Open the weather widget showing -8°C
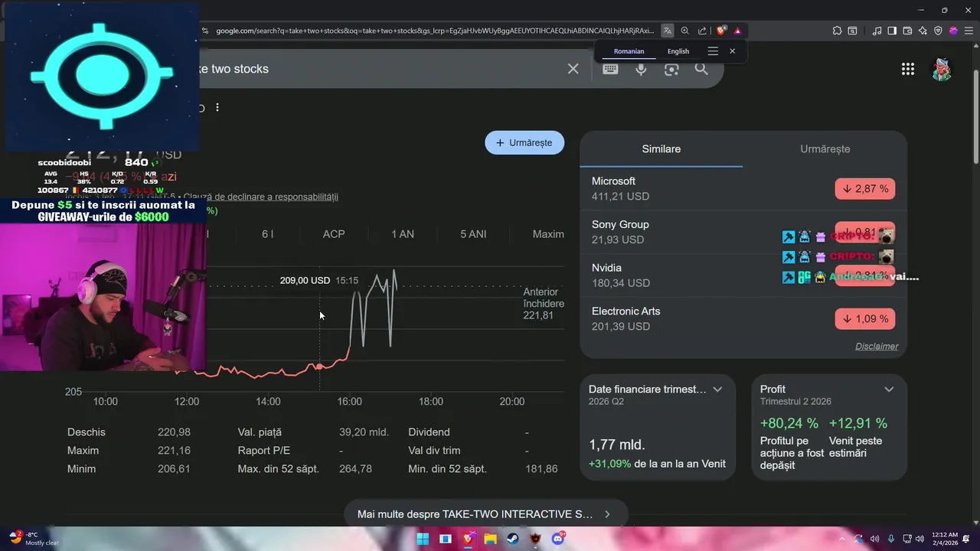 (34, 539)
